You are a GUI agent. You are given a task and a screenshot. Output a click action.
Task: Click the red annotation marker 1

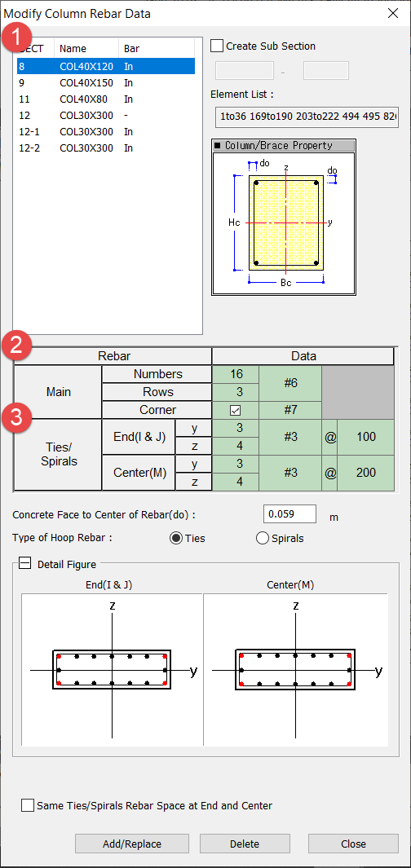click(17, 38)
